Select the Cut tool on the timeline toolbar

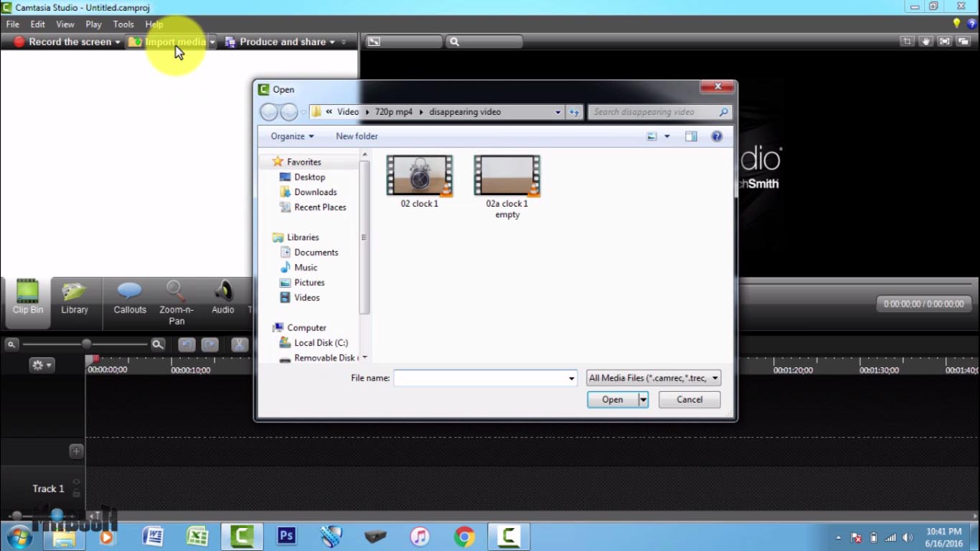click(240, 345)
